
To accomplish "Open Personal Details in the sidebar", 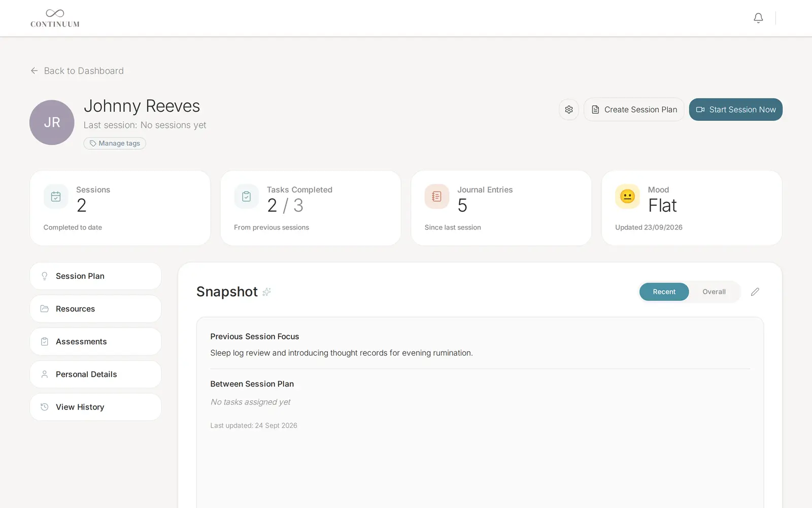I will click(x=96, y=374).
